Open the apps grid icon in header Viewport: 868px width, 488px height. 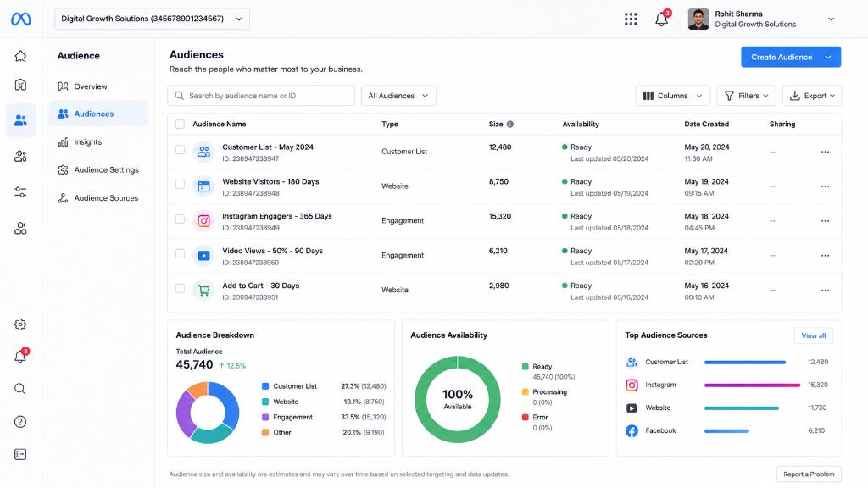click(x=631, y=19)
